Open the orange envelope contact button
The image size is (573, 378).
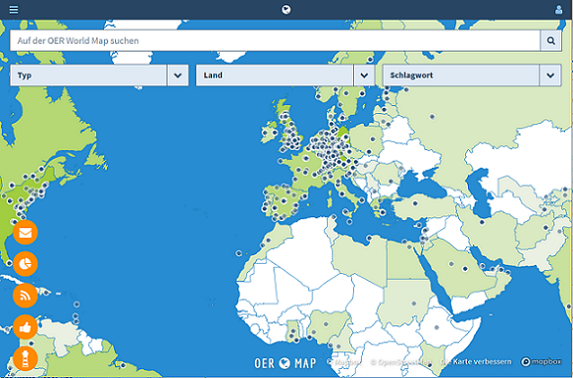[x=25, y=232]
